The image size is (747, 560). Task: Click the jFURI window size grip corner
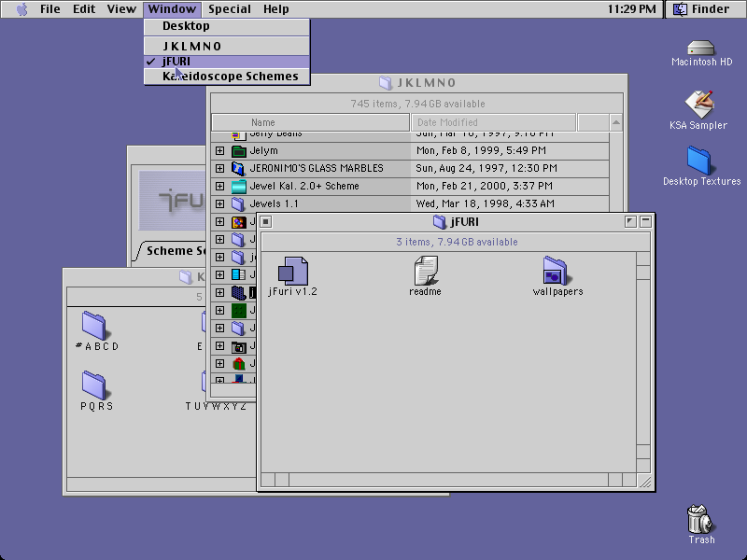(644, 481)
